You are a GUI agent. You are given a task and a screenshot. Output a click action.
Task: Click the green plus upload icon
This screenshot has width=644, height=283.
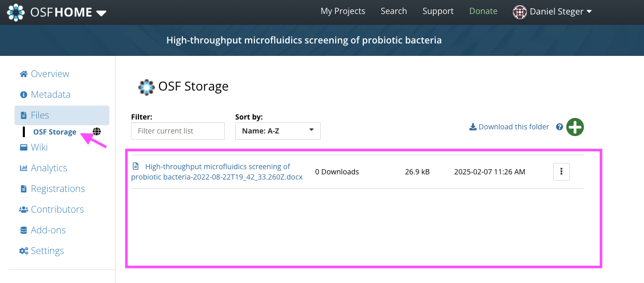click(575, 127)
